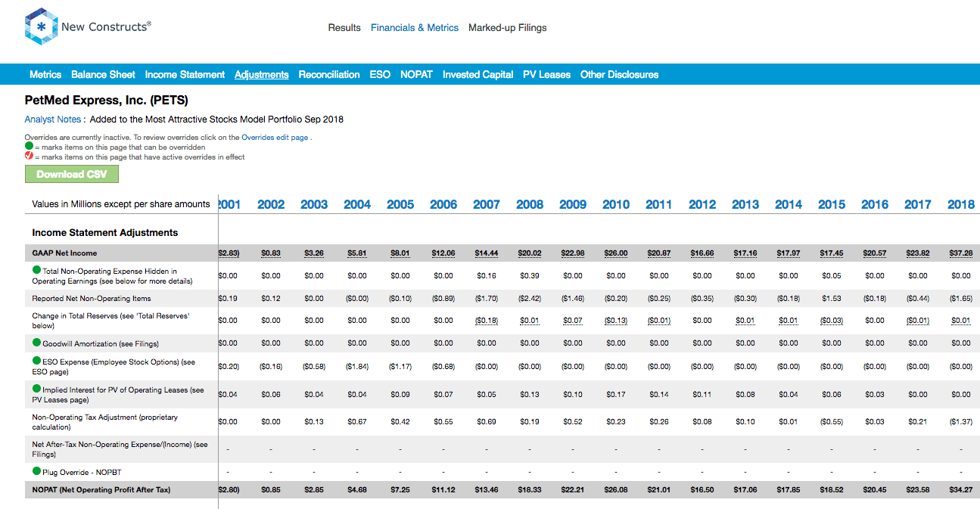
Task: Open the Overrides edit page link
Action: [x=275, y=138]
